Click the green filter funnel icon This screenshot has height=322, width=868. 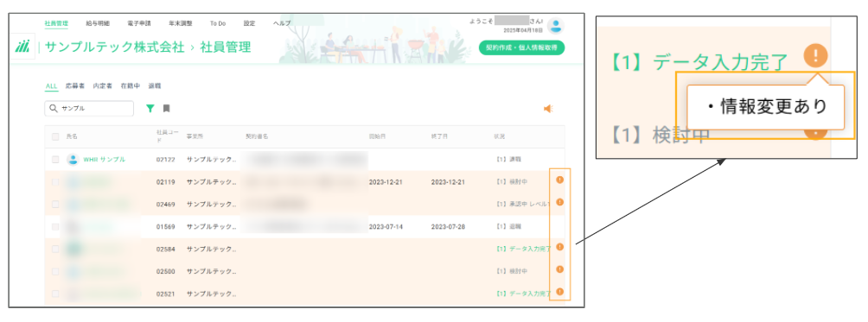tap(150, 109)
